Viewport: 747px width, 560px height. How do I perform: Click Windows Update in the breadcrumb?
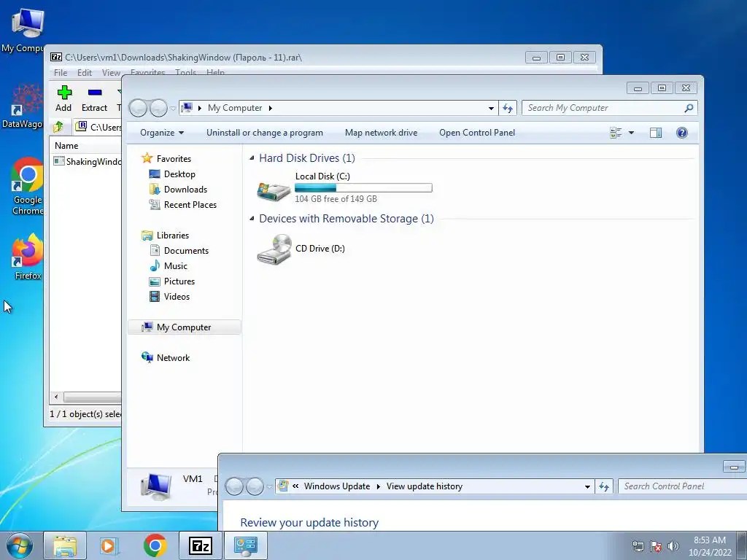[337, 486]
